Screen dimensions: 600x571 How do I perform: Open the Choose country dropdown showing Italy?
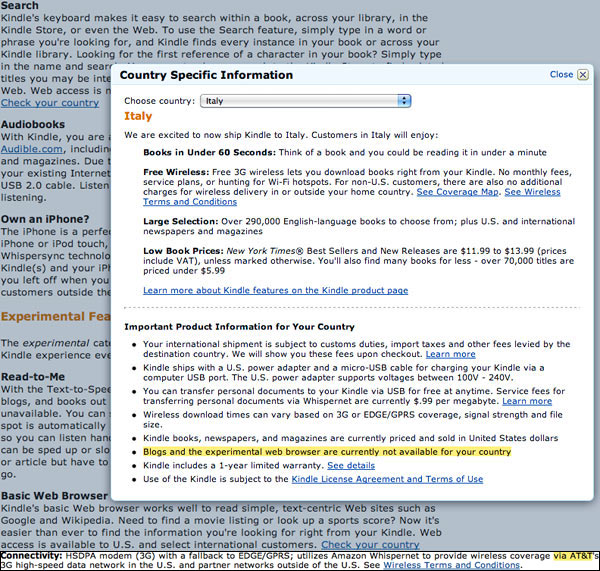point(305,101)
